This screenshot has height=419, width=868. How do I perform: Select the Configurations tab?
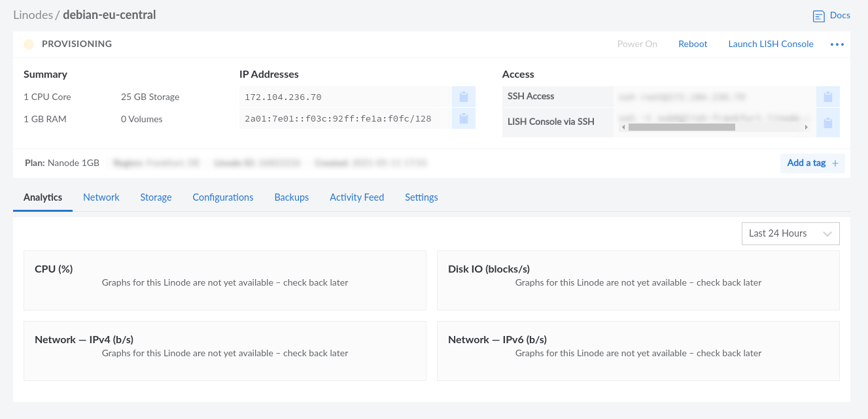click(x=222, y=197)
